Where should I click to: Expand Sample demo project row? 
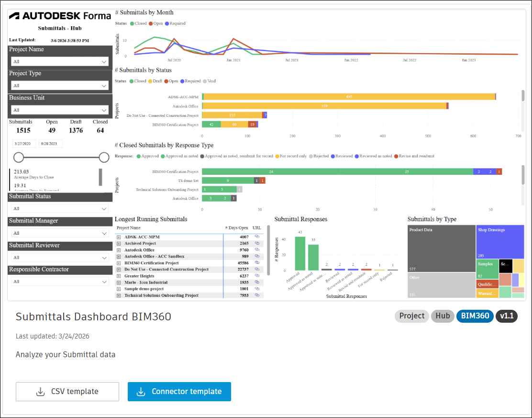[119, 289]
